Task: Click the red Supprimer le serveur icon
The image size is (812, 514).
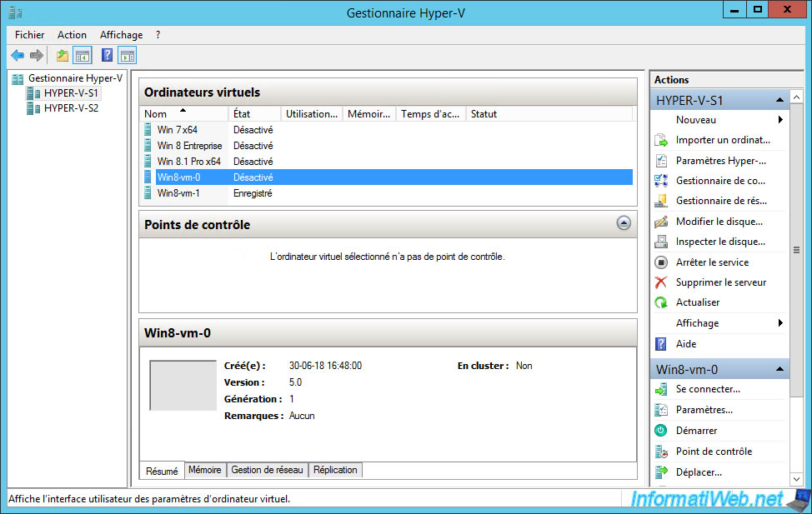Action: (661, 282)
